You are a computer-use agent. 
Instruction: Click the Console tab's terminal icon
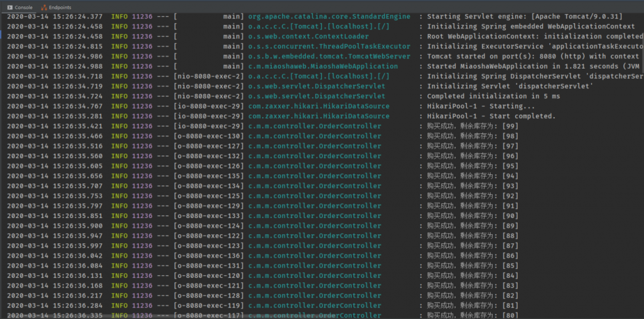[9, 7]
